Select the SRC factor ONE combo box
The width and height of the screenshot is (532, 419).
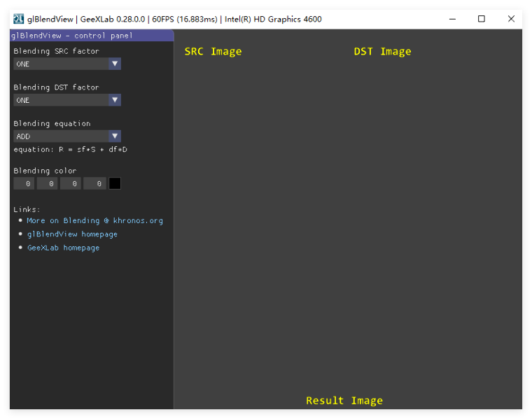pos(67,64)
